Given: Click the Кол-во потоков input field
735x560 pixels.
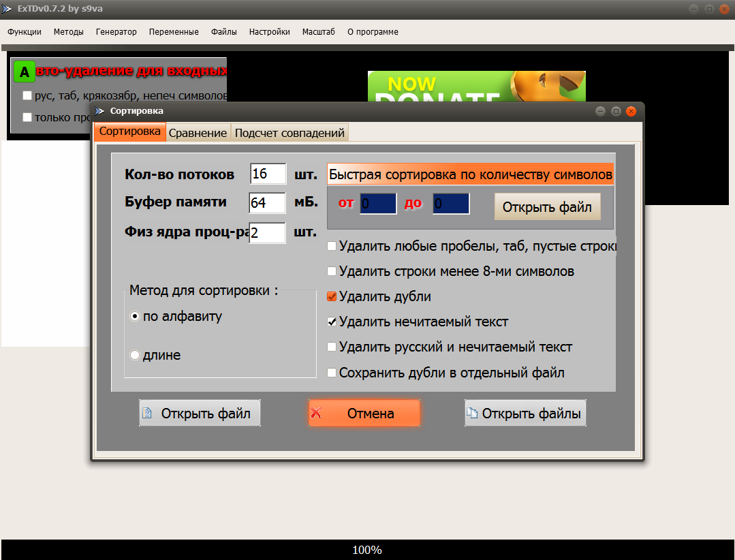Looking at the screenshot, I should (268, 174).
